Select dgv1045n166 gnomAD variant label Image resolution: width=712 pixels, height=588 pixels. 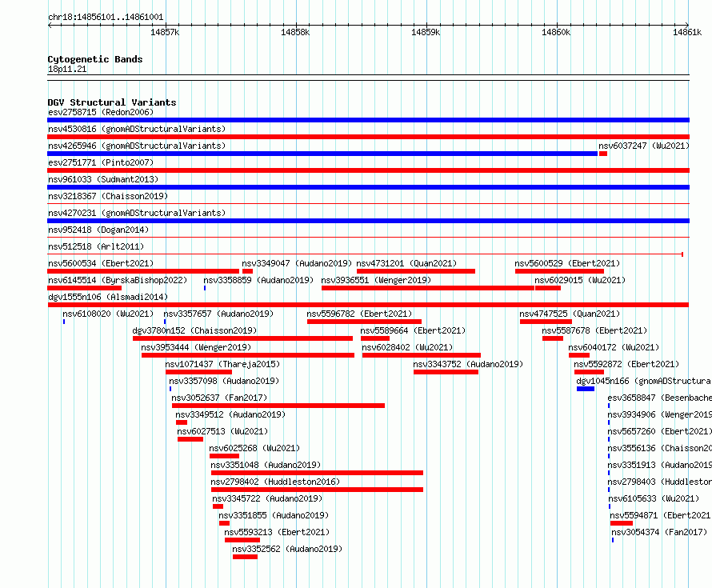(643, 381)
